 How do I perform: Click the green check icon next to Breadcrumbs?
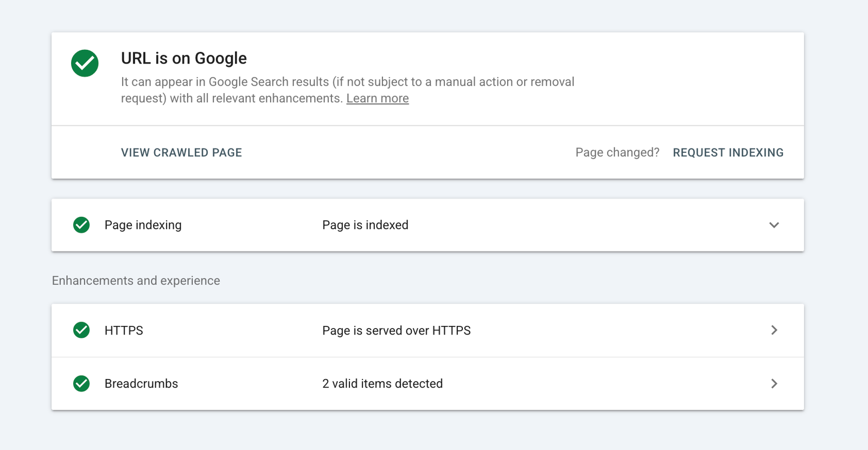(x=81, y=383)
